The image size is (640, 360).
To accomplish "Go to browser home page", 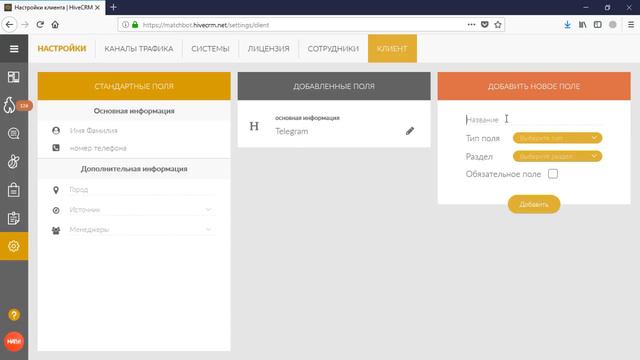I will click(55, 24).
